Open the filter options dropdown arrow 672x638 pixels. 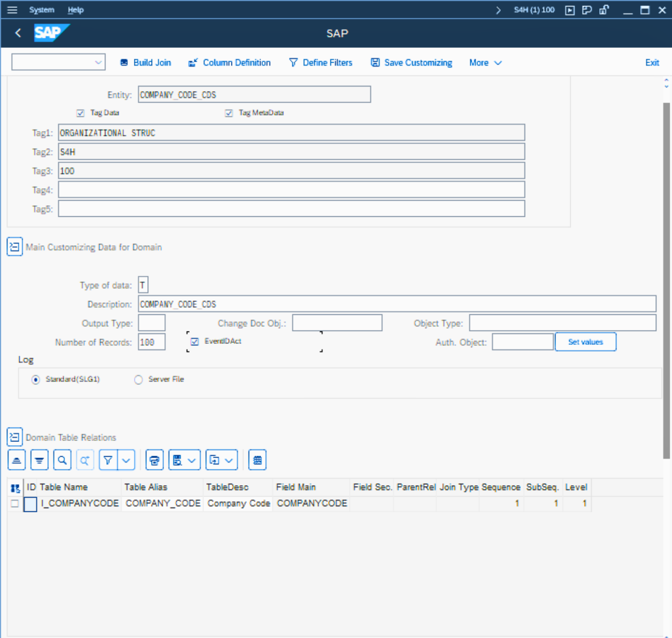coord(127,460)
